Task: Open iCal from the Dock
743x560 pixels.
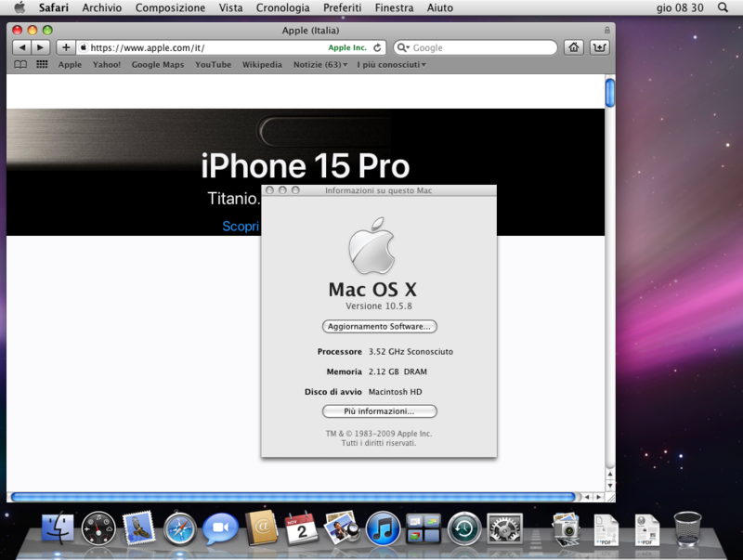Action: point(302,528)
